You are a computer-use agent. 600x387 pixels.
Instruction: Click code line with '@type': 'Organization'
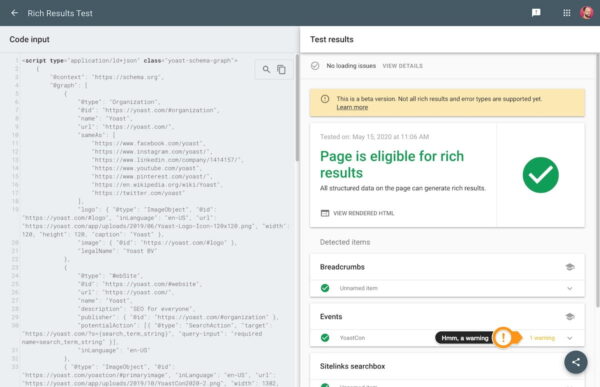point(119,102)
